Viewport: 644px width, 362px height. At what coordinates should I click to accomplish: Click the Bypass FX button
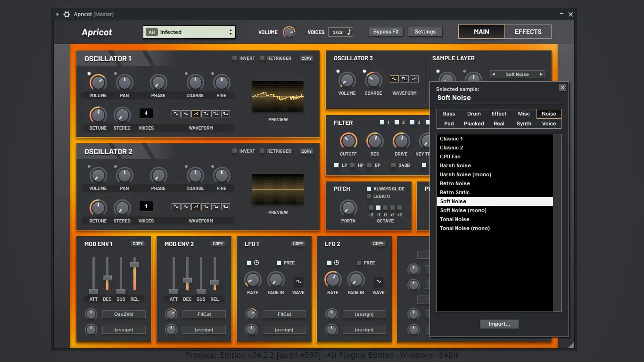(386, 32)
